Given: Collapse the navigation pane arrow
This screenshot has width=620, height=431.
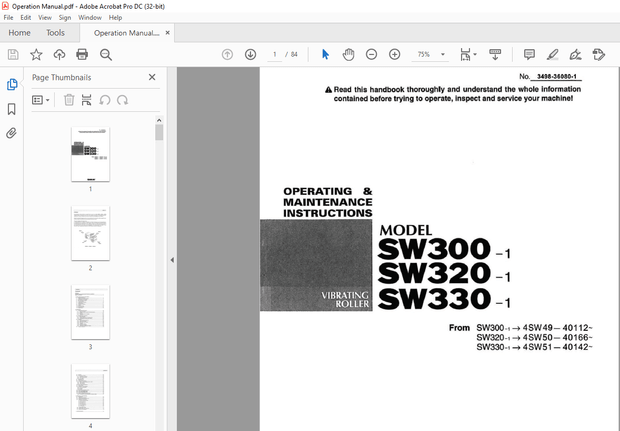Looking at the screenshot, I should pyautogui.click(x=172, y=260).
